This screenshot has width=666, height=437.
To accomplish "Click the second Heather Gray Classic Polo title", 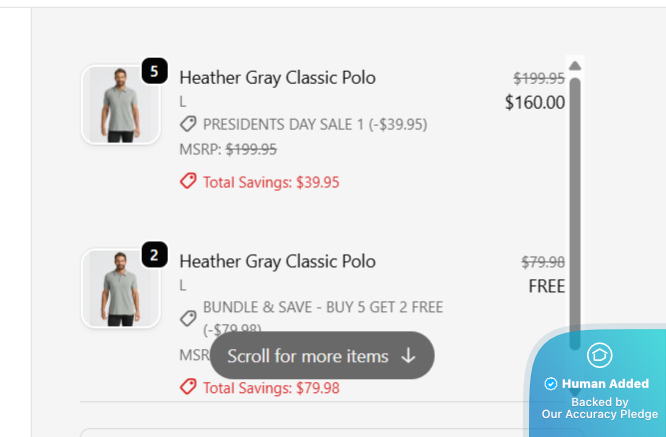I will [277, 261].
